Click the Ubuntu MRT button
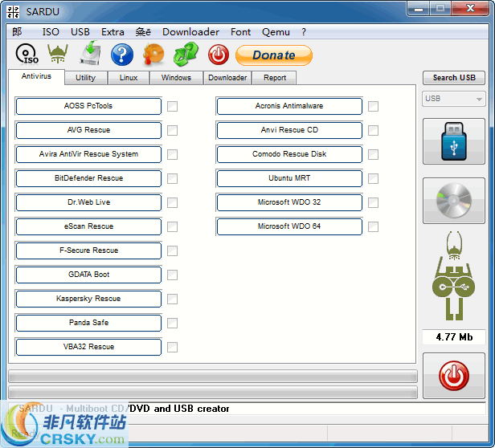 point(289,178)
